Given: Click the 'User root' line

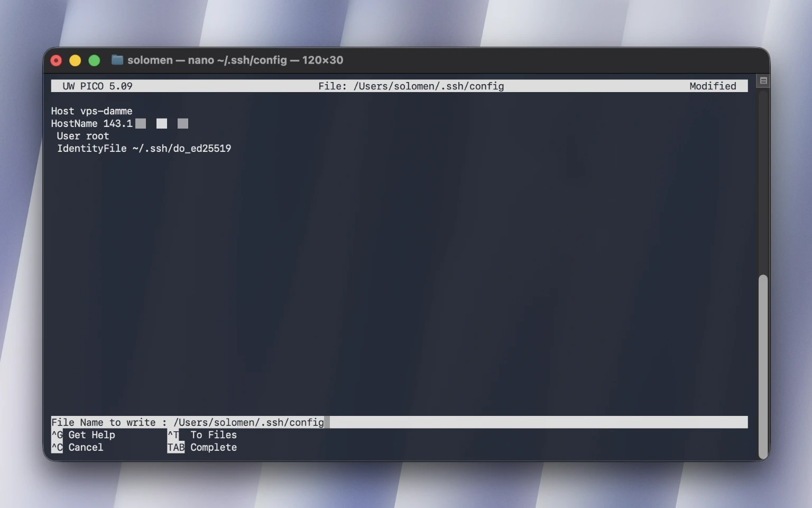Looking at the screenshot, I should click(83, 136).
